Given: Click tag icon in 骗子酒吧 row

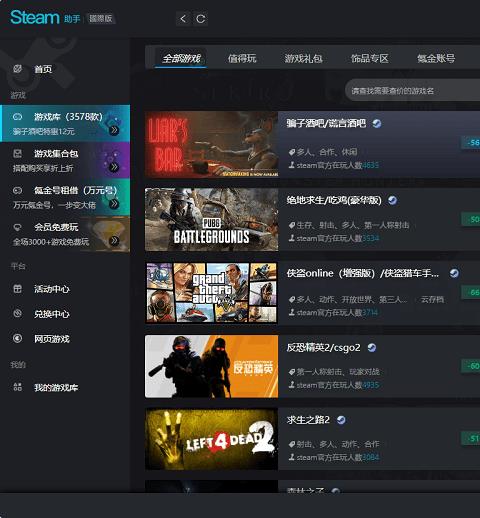Looking at the screenshot, I should tap(292, 152).
